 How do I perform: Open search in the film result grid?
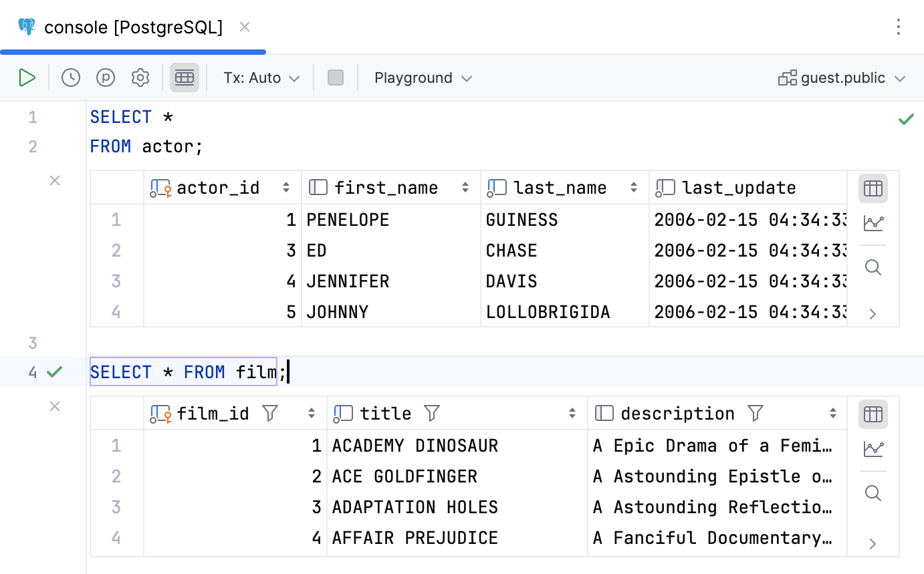(873, 493)
